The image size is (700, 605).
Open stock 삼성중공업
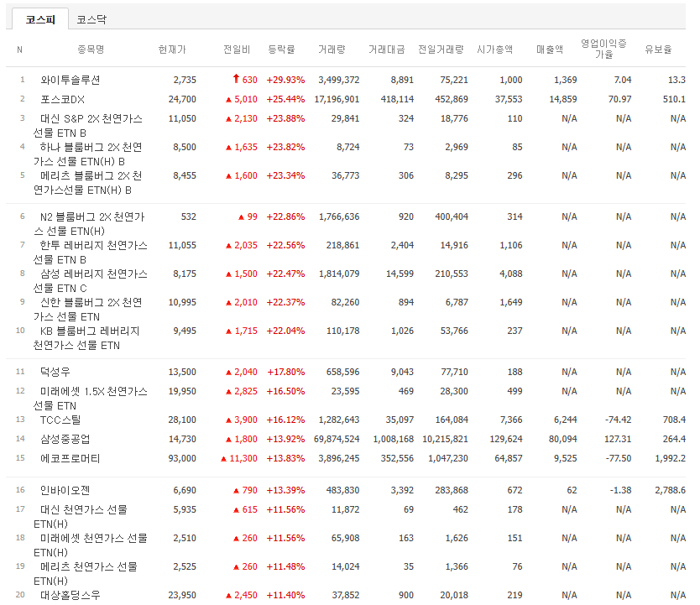[x=65, y=439]
